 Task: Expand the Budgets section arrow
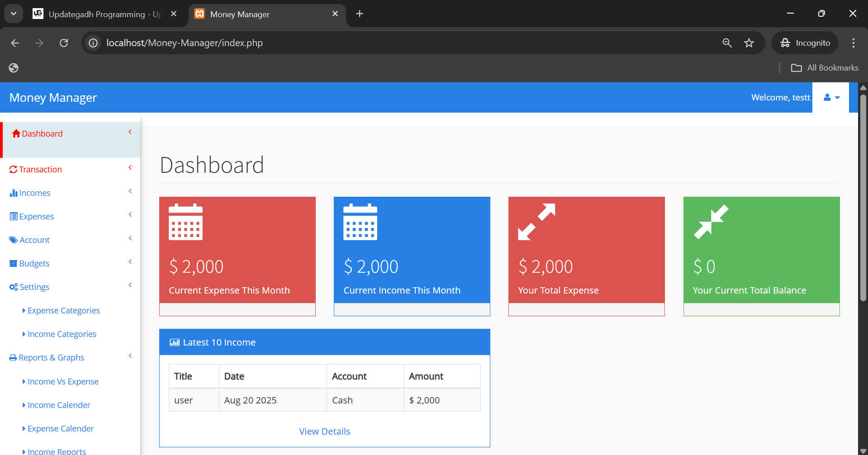point(130,261)
